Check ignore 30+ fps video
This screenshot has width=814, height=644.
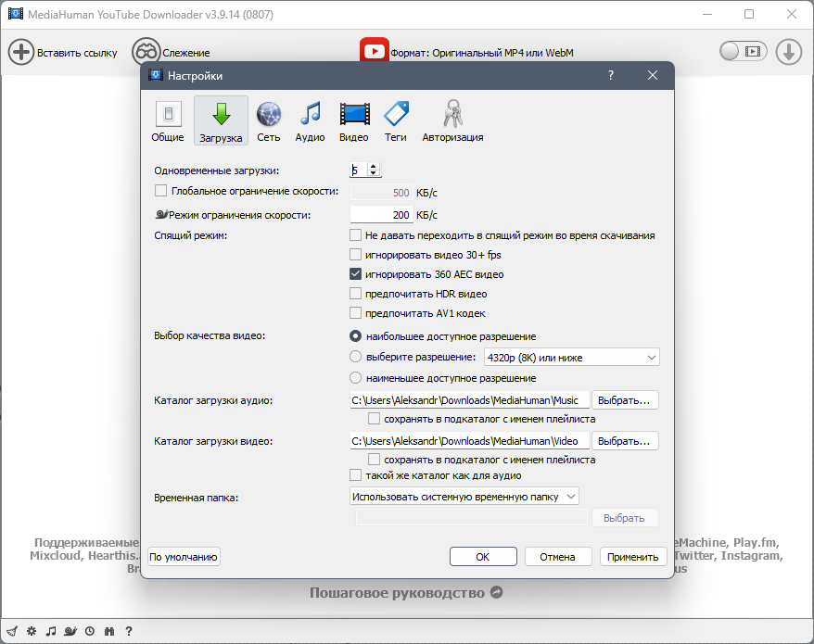point(355,255)
